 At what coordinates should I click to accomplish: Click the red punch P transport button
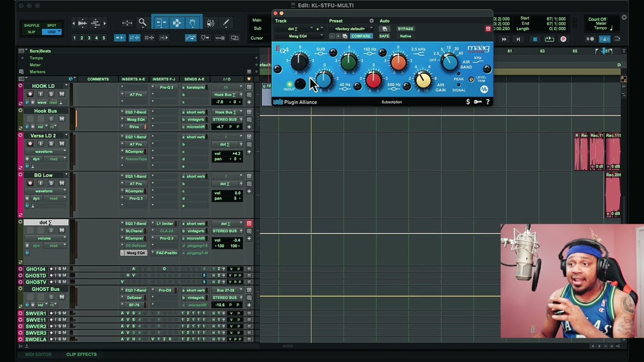(x=563, y=39)
